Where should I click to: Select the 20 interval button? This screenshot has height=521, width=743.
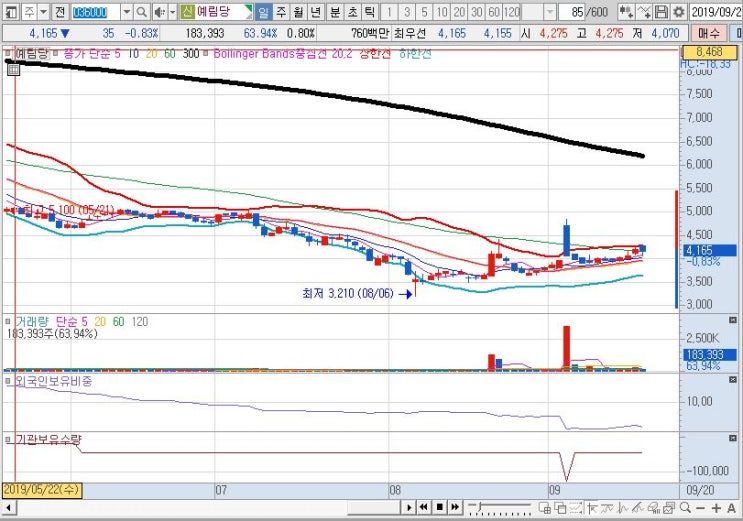pyautogui.click(x=459, y=12)
